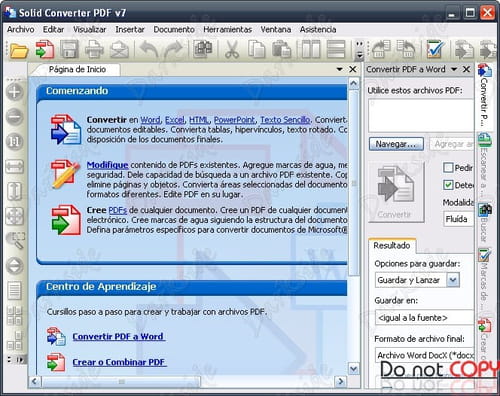
Task: Open the Ventana menu
Action: point(276,30)
